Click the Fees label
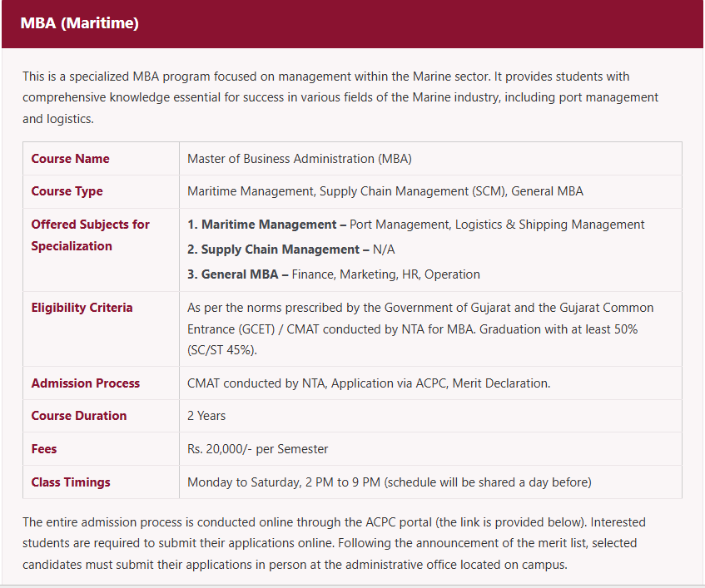This screenshot has height=588, width=705. [x=44, y=449]
